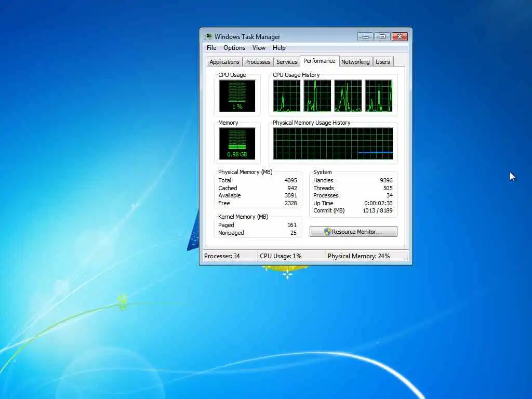This screenshot has height=399, width=532.
Task: Click the Total physical memory value 4095
Action: click(291, 180)
